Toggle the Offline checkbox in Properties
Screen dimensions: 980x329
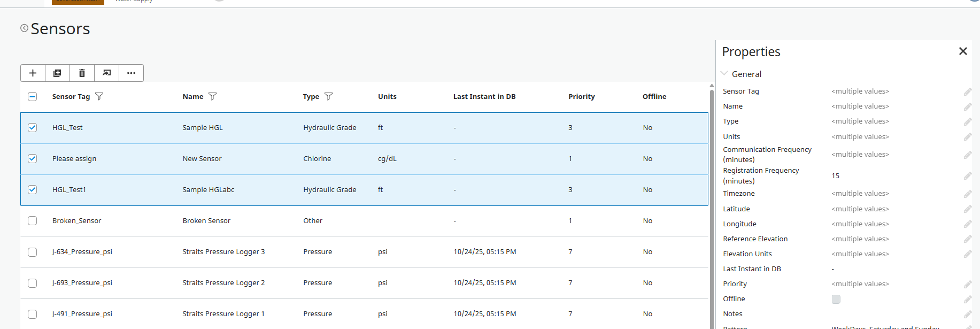point(836,300)
